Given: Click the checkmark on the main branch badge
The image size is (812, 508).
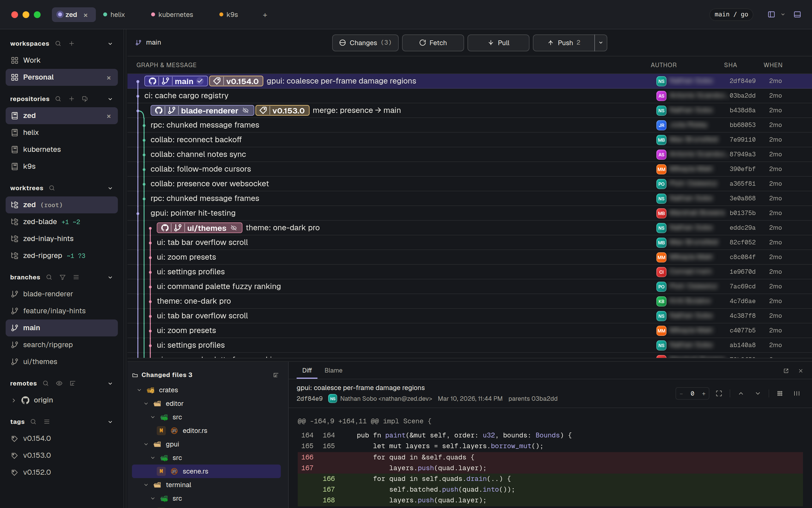Looking at the screenshot, I should click(x=200, y=81).
